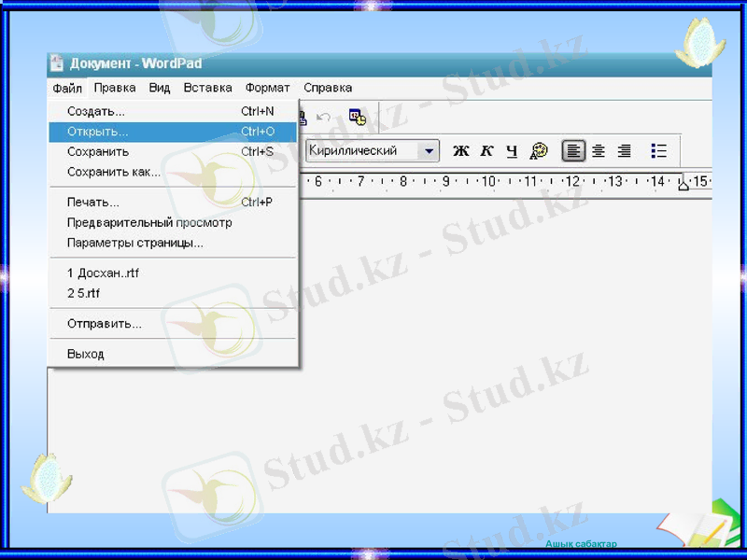The height and width of the screenshot is (560, 747).
Task: Open the Справка menu
Action: click(328, 87)
